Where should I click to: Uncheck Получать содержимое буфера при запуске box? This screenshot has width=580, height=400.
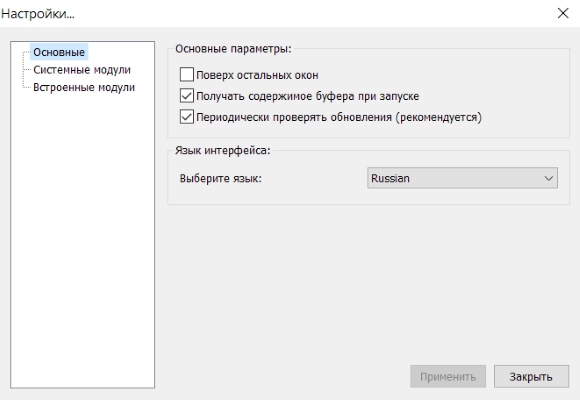pos(186,96)
